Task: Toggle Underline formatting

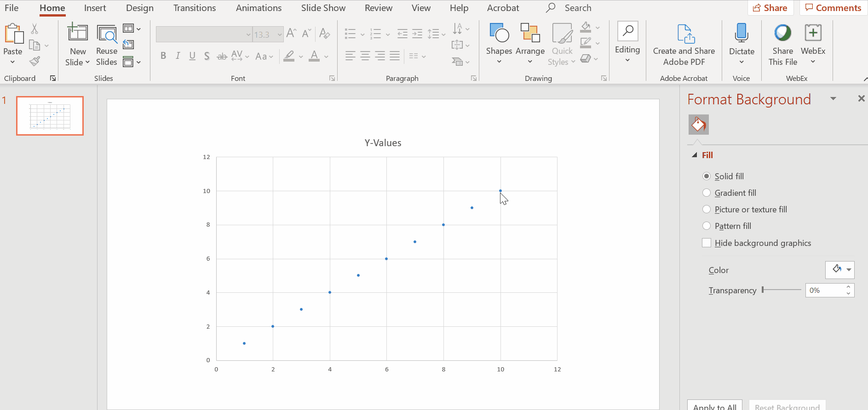Action: (192, 56)
